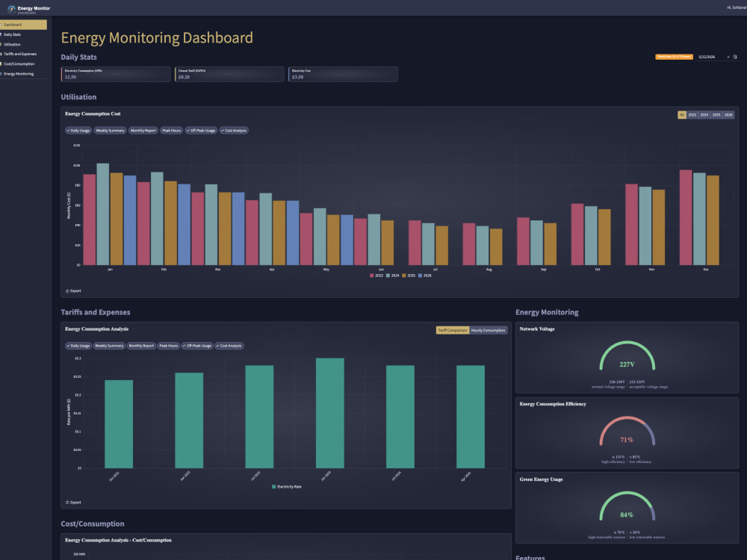Toggle Weekly Summary chip in Energy Consumption Analysis

click(109, 346)
